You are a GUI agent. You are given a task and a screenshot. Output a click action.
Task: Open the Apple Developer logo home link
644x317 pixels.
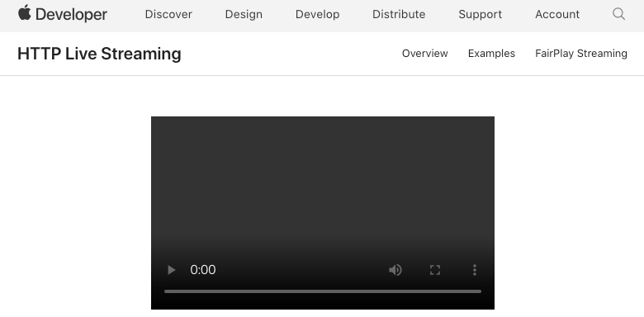(63, 14)
